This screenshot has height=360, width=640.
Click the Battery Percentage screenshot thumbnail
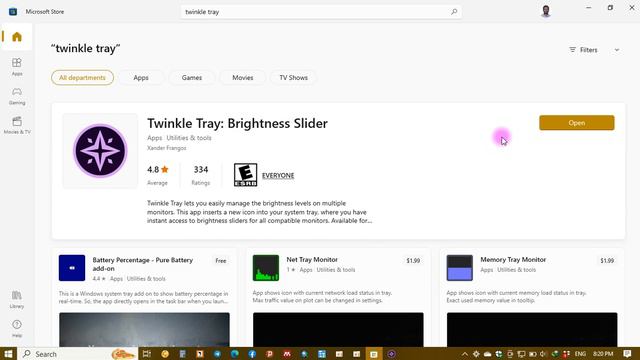point(144,330)
